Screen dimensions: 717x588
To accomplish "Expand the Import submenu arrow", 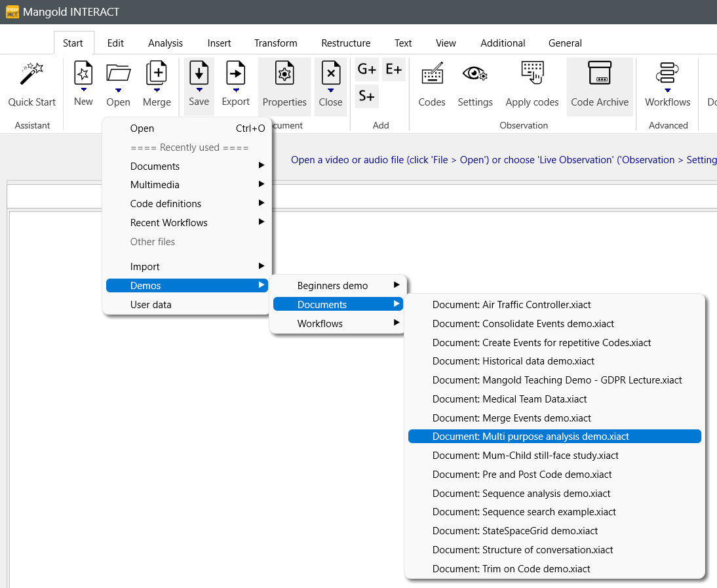I will [x=261, y=265].
